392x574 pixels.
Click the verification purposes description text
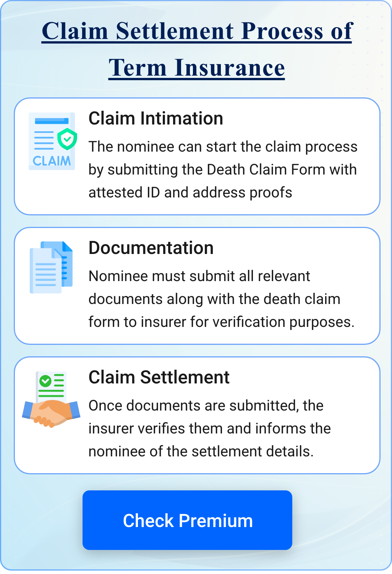[222, 322]
